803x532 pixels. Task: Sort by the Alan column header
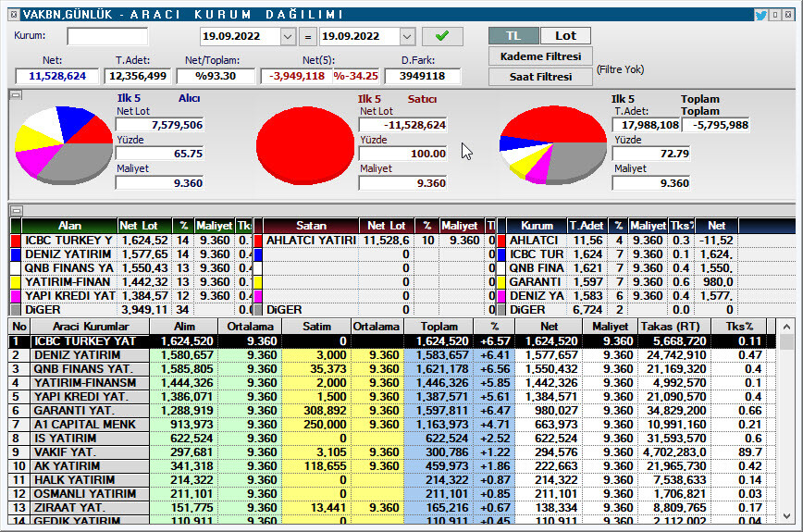[x=69, y=226]
